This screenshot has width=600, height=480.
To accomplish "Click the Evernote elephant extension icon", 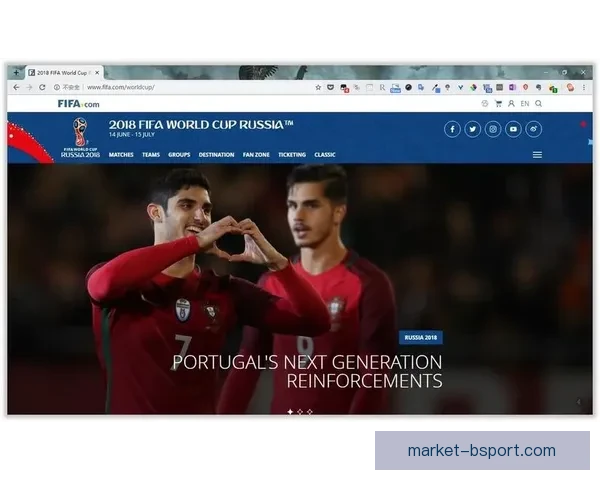I will (x=539, y=88).
